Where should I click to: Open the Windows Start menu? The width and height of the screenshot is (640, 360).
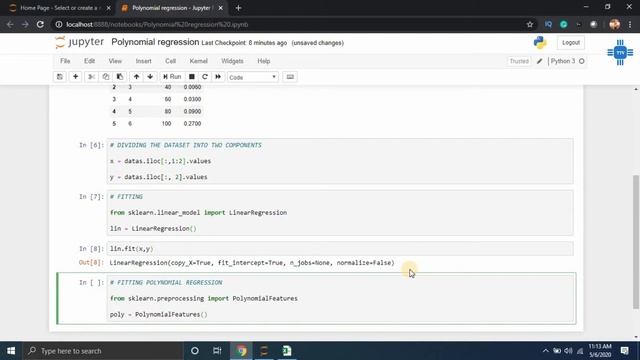[11, 351]
